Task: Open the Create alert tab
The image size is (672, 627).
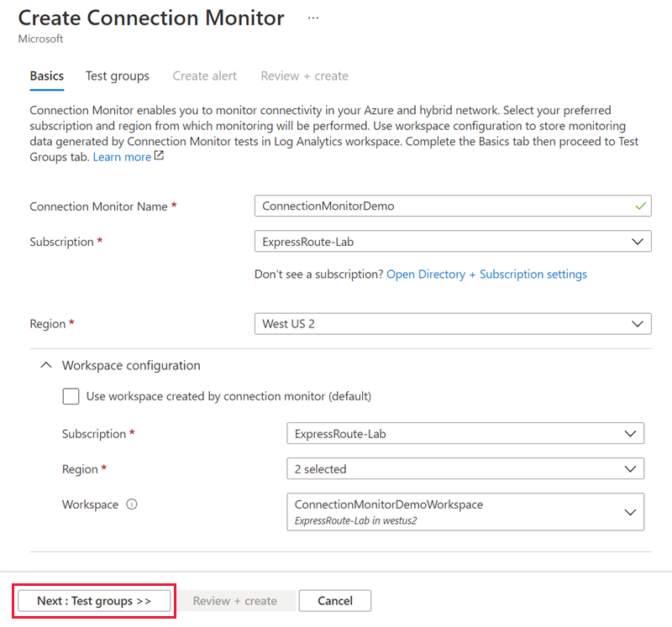Action: tap(205, 76)
